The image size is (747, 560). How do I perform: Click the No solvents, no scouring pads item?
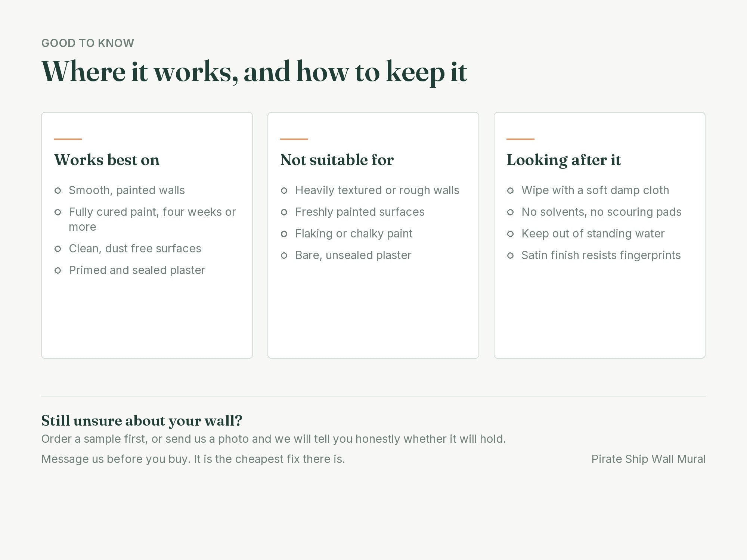(601, 212)
